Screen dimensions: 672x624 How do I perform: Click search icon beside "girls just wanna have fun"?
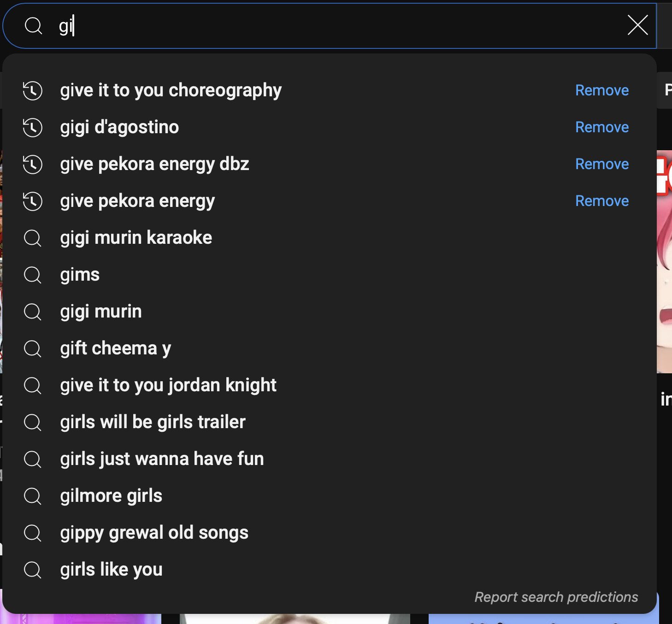point(33,459)
